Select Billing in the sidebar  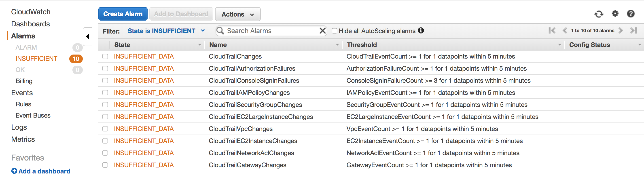(x=24, y=81)
